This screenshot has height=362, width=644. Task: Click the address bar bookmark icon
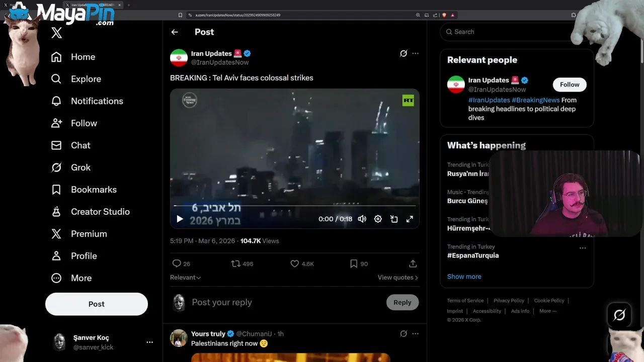click(180, 15)
